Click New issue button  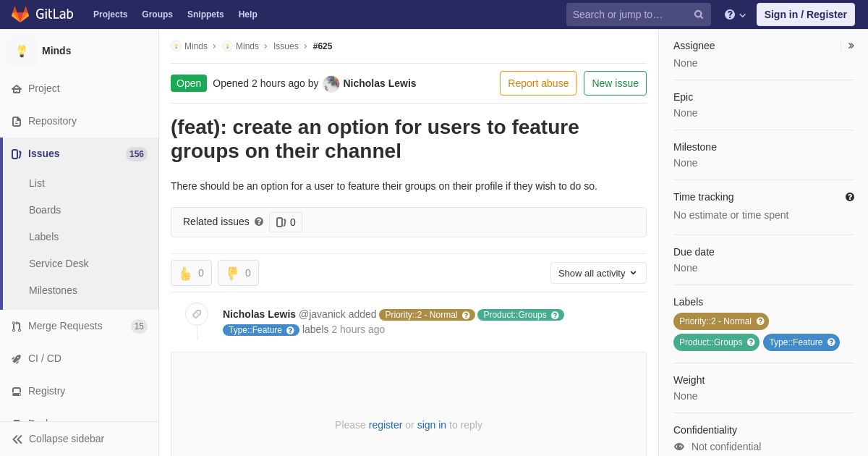click(615, 83)
